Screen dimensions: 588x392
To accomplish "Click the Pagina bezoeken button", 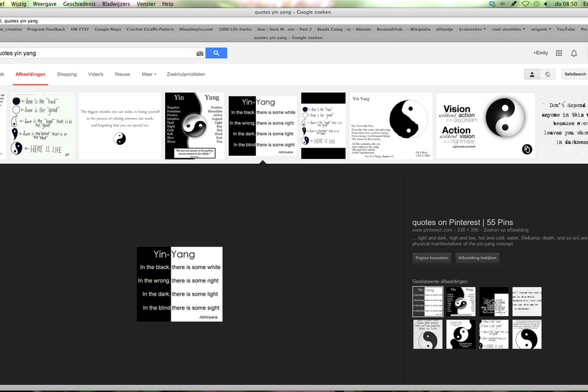I will pos(432,258).
